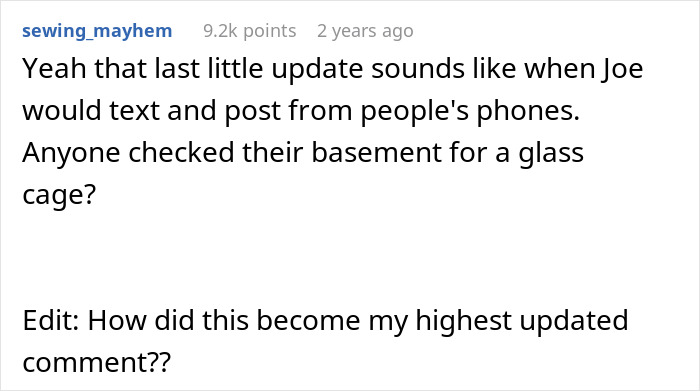Click the word Anyone in the comment
Image resolution: width=700 pixels, height=391 pixels.
pyautogui.click(x=71, y=153)
